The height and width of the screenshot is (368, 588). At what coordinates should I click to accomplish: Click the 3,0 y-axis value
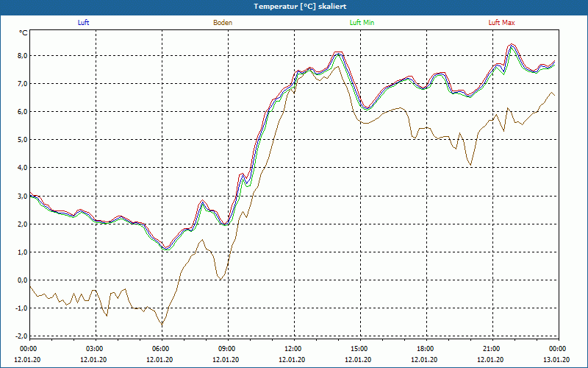(23, 196)
